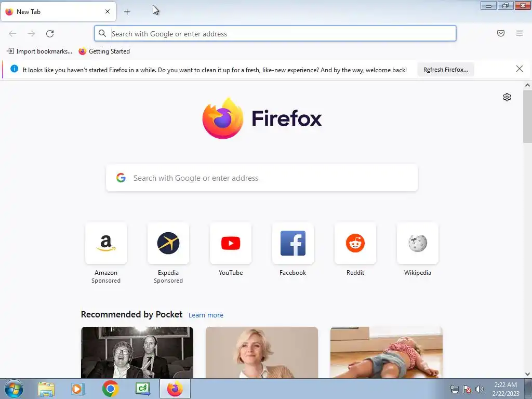Click scrollbar up arrow

point(527,86)
